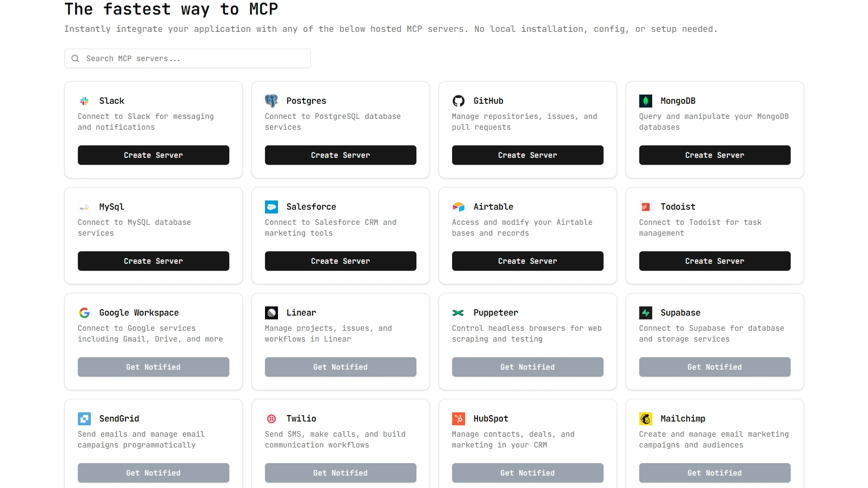This screenshot has width=868, height=488.
Task: Click the Supabase bolt icon
Action: click(x=646, y=313)
